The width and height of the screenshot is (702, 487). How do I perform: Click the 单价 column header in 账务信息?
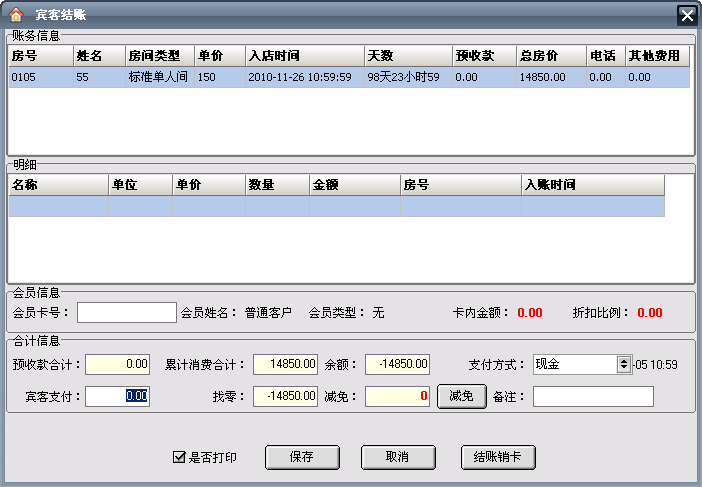click(220, 56)
